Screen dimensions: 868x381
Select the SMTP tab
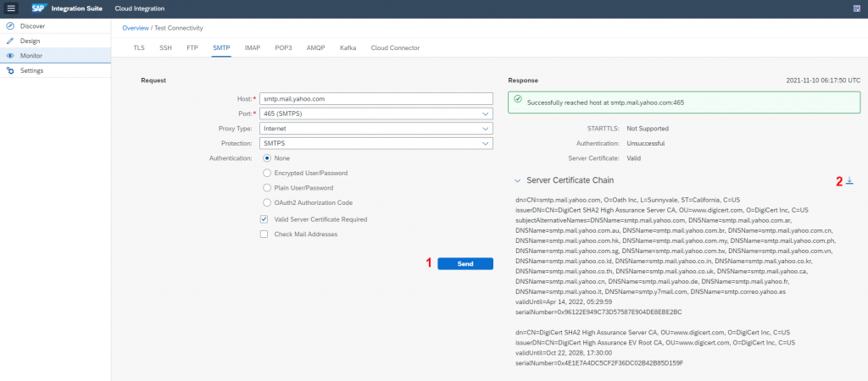tap(221, 47)
